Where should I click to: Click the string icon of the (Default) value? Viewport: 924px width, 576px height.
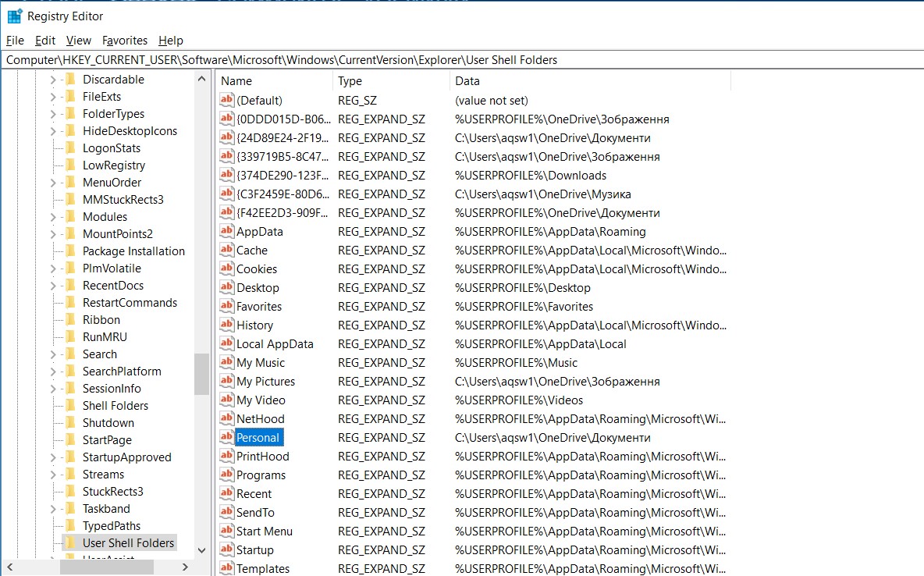pos(227,100)
